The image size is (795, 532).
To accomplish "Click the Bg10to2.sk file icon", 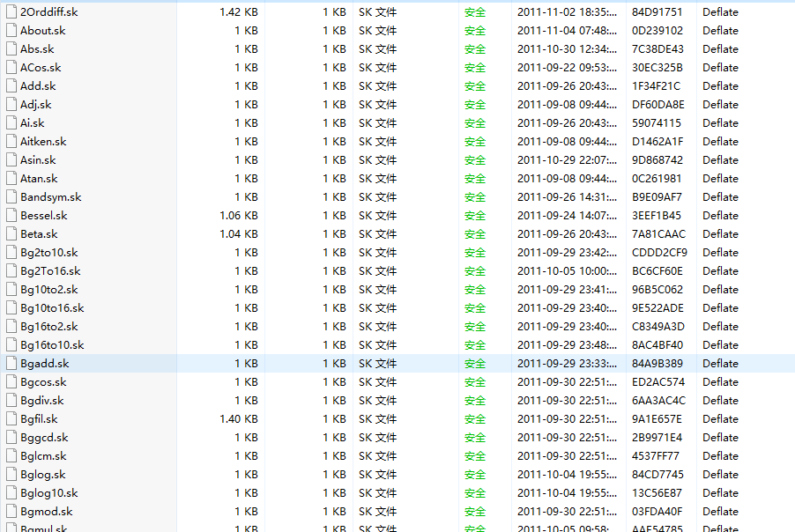I will click(x=11, y=289).
